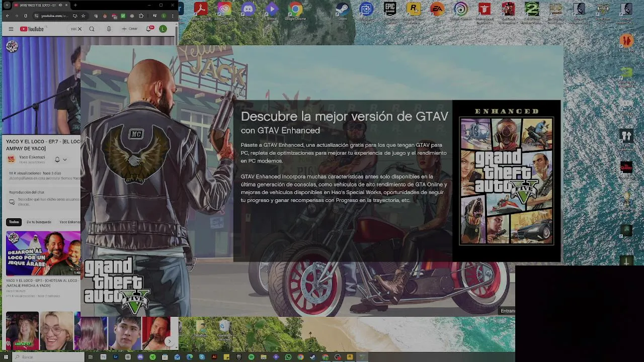644x362 pixels.
Task: Open the Rockstar Games Launcher shortcut
Action: click(414, 12)
